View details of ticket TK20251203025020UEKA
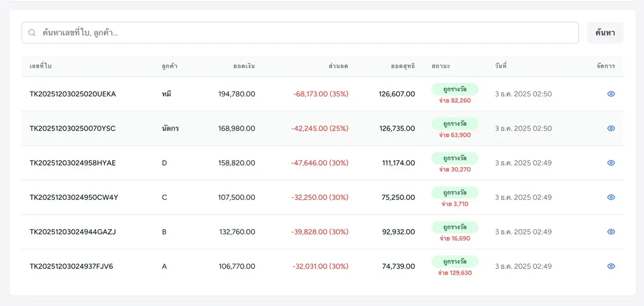644x306 pixels. [x=611, y=94]
